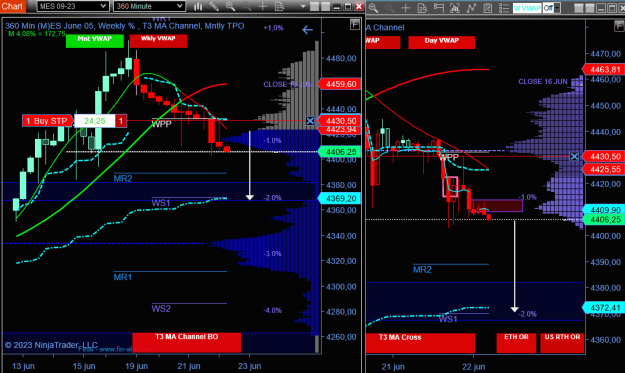Toggle the ETH OR button

click(516, 343)
